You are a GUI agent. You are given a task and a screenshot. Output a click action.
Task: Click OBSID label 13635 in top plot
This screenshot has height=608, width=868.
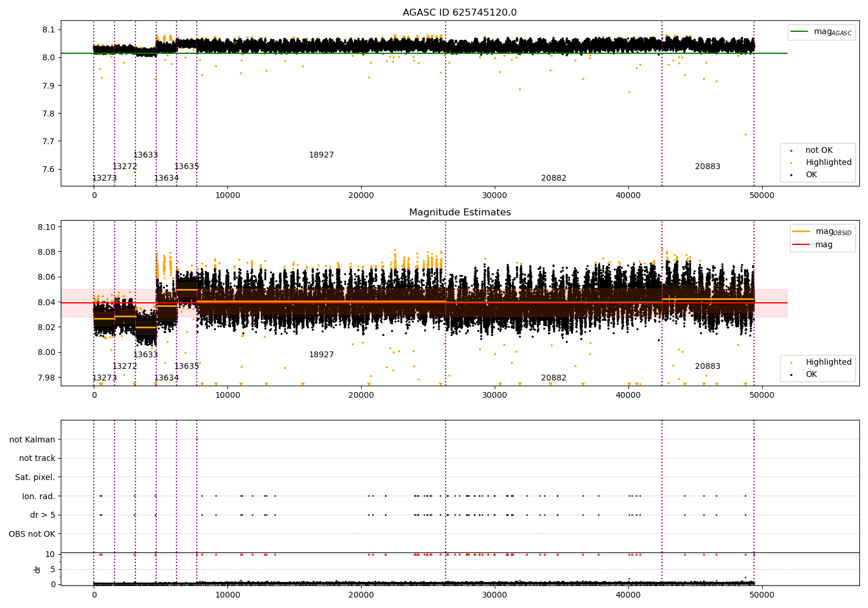[x=187, y=167]
